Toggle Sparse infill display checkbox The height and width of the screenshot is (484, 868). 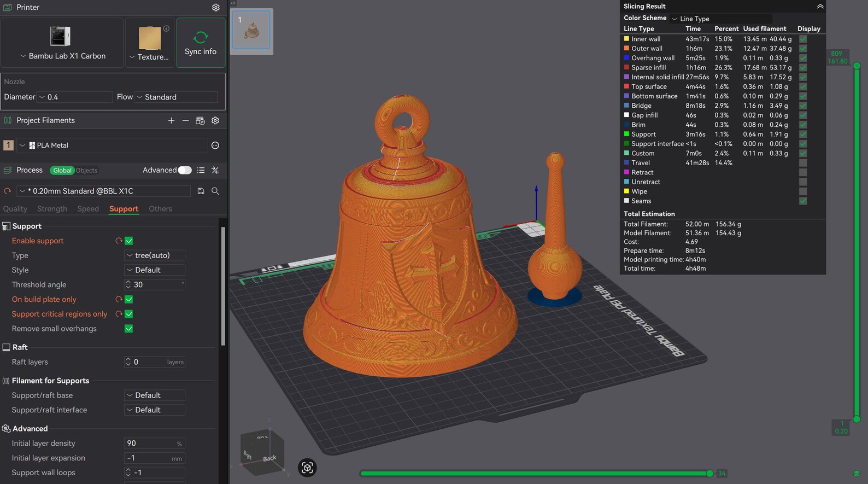click(x=803, y=67)
